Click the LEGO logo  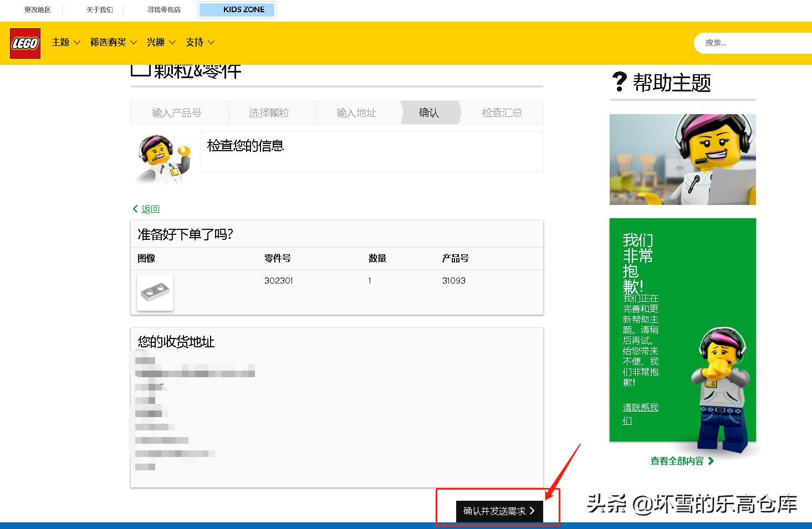[x=24, y=43]
